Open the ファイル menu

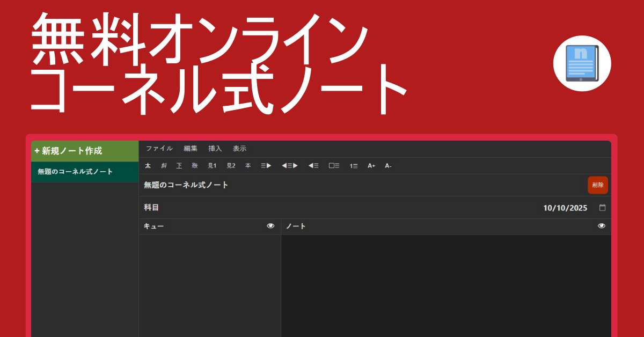click(159, 149)
